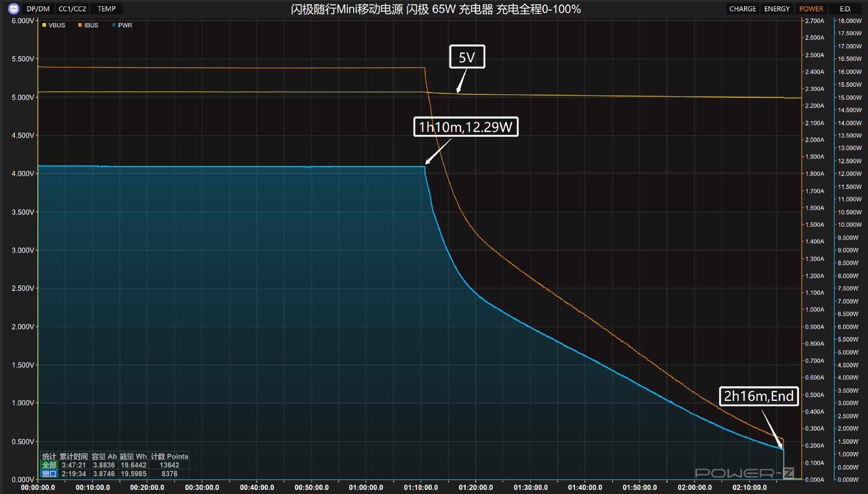
Task: Switch to the CC1/CC2 tab
Action: point(72,9)
